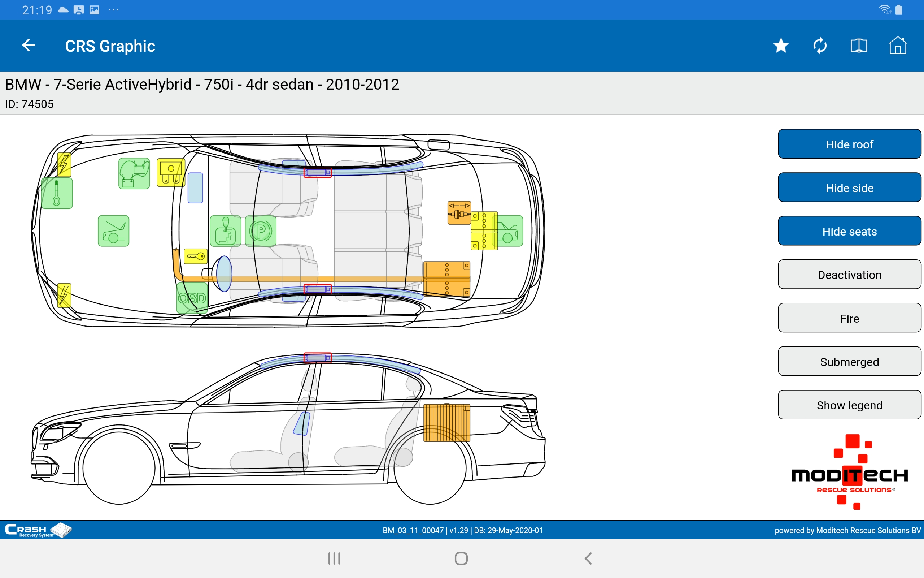This screenshot has height=578, width=924.
Task: Go back using the top-left arrow
Action: click(x=29, y=46)
